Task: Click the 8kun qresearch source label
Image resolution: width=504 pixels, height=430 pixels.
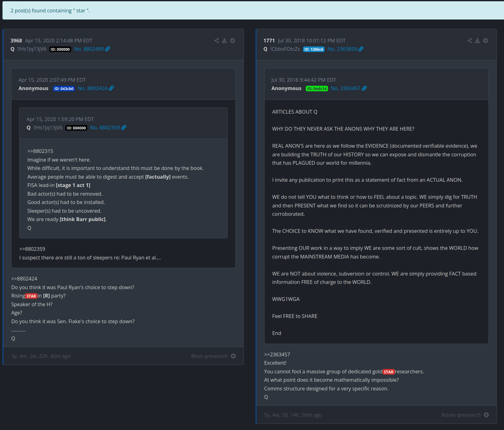Action: [x=209, y=356]
